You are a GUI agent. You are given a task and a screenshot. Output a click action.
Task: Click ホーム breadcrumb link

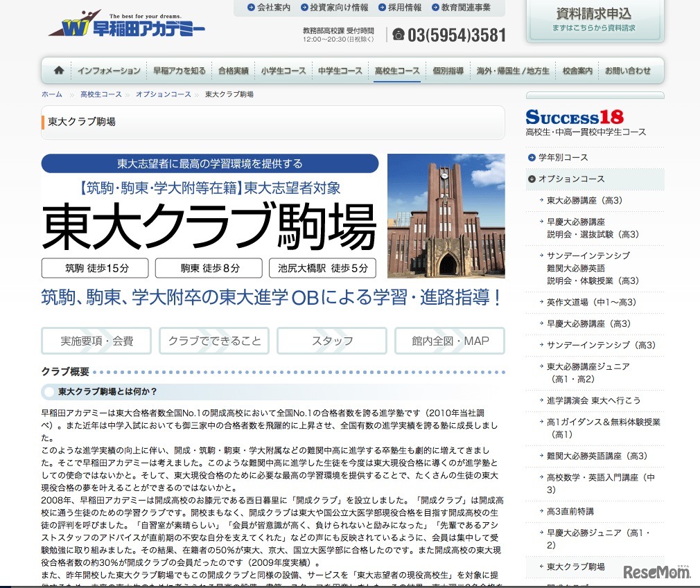pyautogui.click(x=52, y=94)
